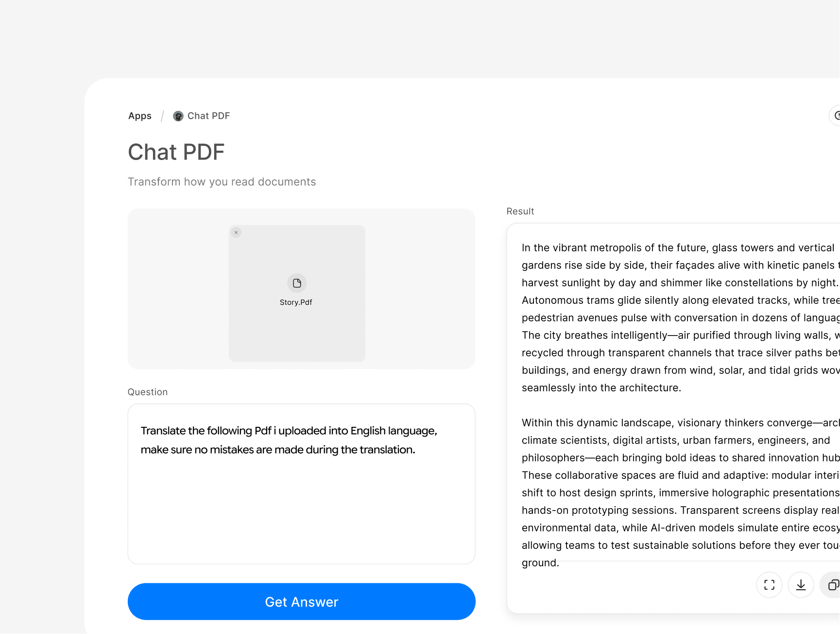Click the 'Transform how you read documents' subtitle
This screenshot has width=840, height=634.
pyautogui.click(x=222, y=182)
